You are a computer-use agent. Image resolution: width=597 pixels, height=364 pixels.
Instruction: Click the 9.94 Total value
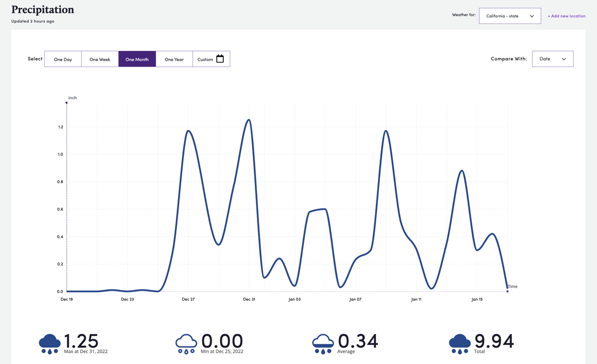494,341
